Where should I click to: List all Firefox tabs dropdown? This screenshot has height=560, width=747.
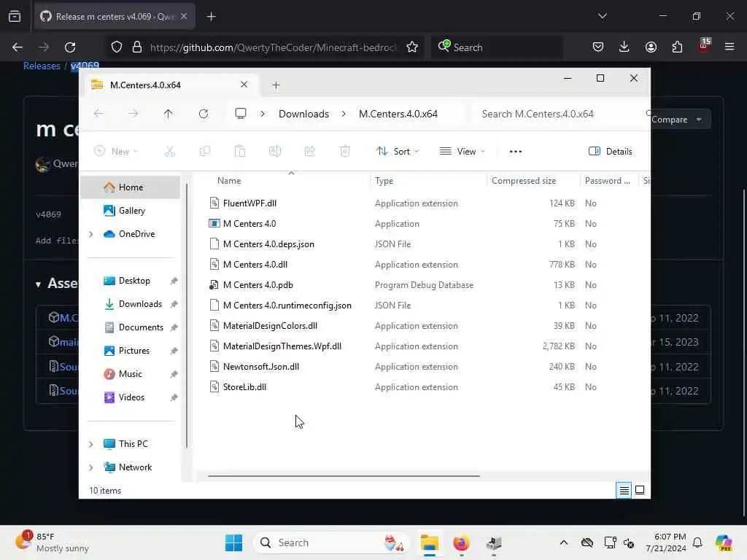pyautogui.click(x=602, y=16)
